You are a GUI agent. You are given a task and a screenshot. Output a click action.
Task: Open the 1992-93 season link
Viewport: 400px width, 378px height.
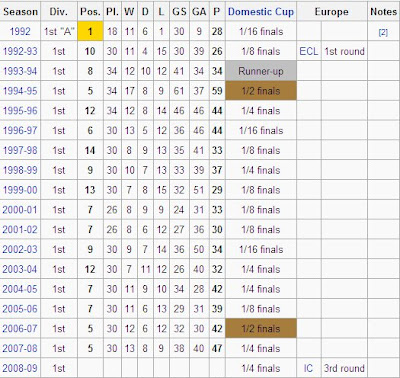coord(20,51)
